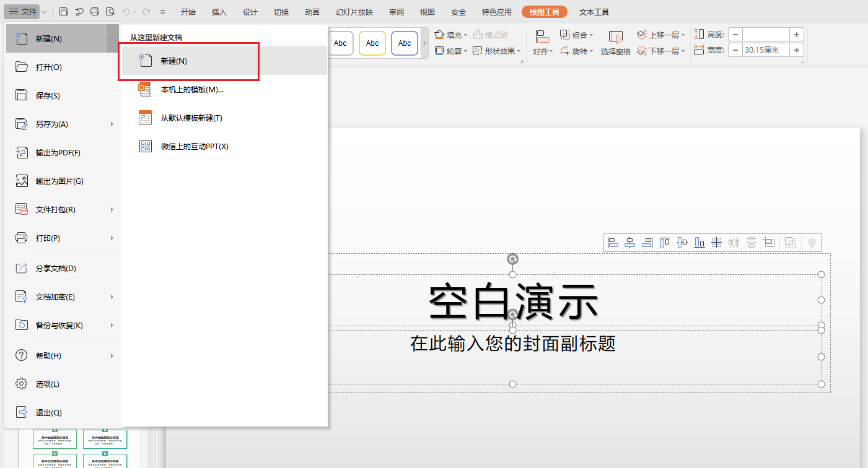Open the Rotate (旋转) dropdown
This screenshot has width=868, height=468.
pyautogui.click(x=576, y=51)
